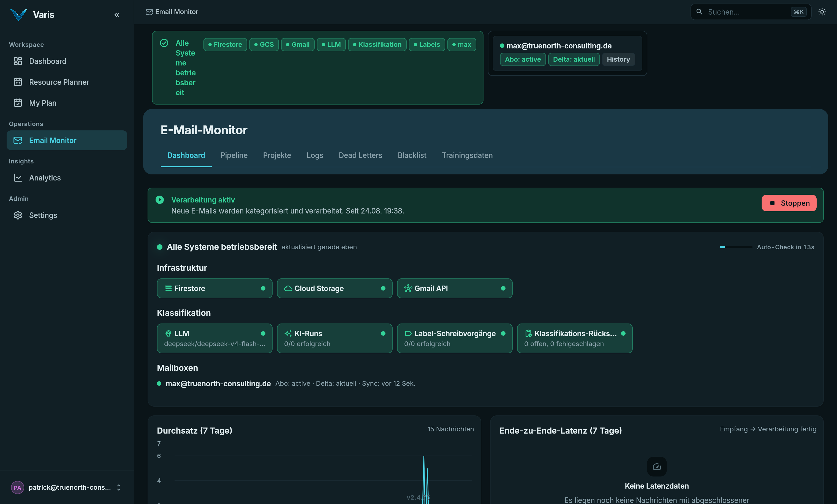Click the KI-Runs sparkle icon

tap(288, 333)
